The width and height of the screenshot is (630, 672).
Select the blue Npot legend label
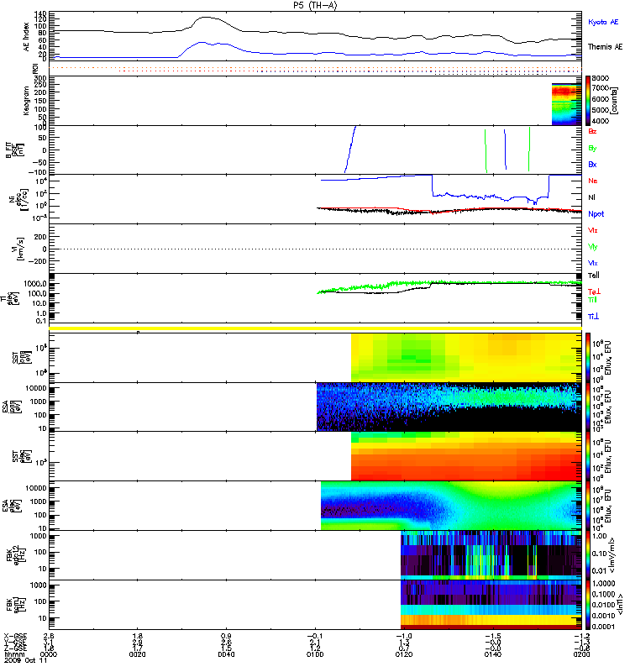(596, 214)
